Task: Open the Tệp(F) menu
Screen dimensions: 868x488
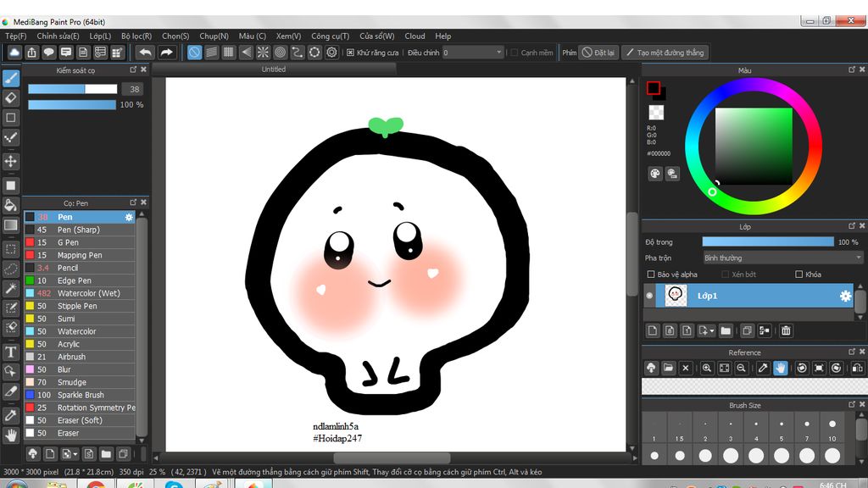Action: [15, 36]
